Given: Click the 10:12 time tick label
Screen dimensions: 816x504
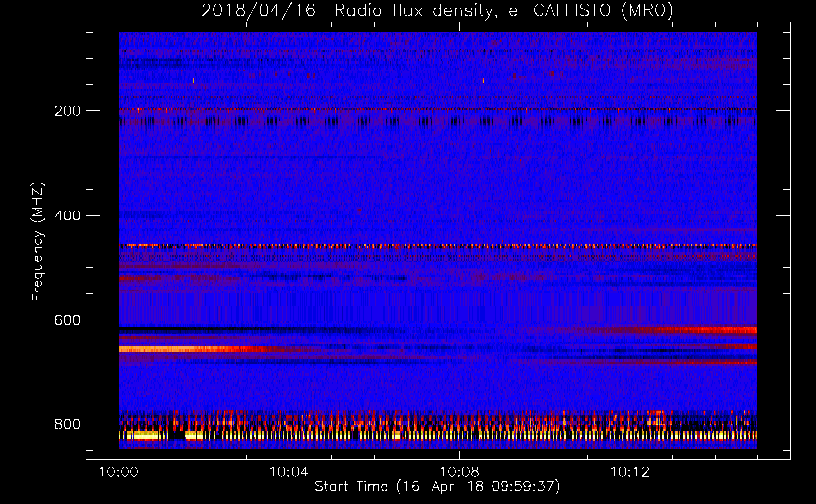Looking at the screenshot, I should (630, 472).
